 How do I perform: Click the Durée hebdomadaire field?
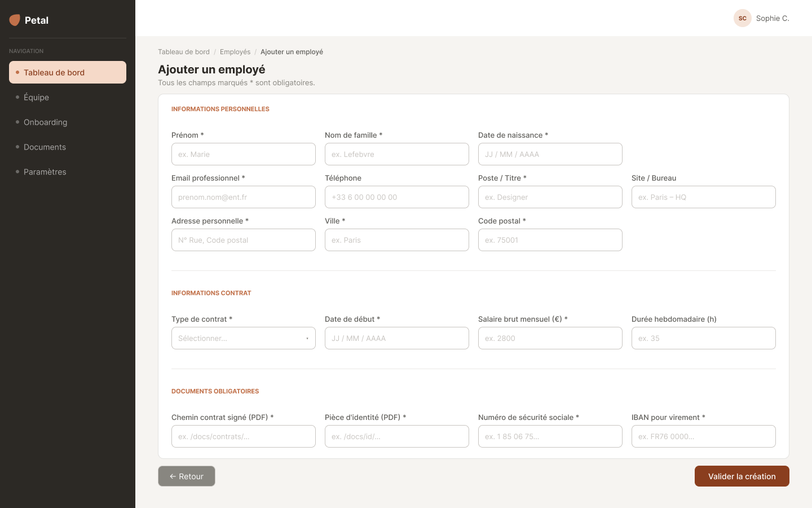704,338
